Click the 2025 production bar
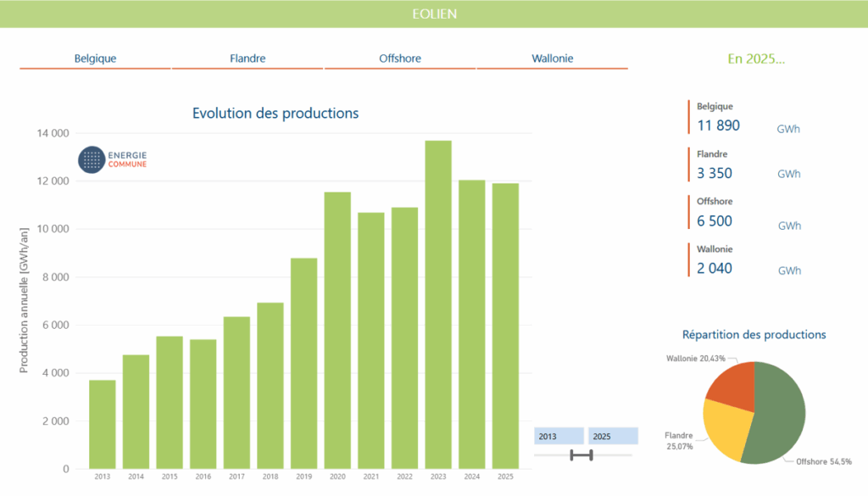 click(505, 326)
